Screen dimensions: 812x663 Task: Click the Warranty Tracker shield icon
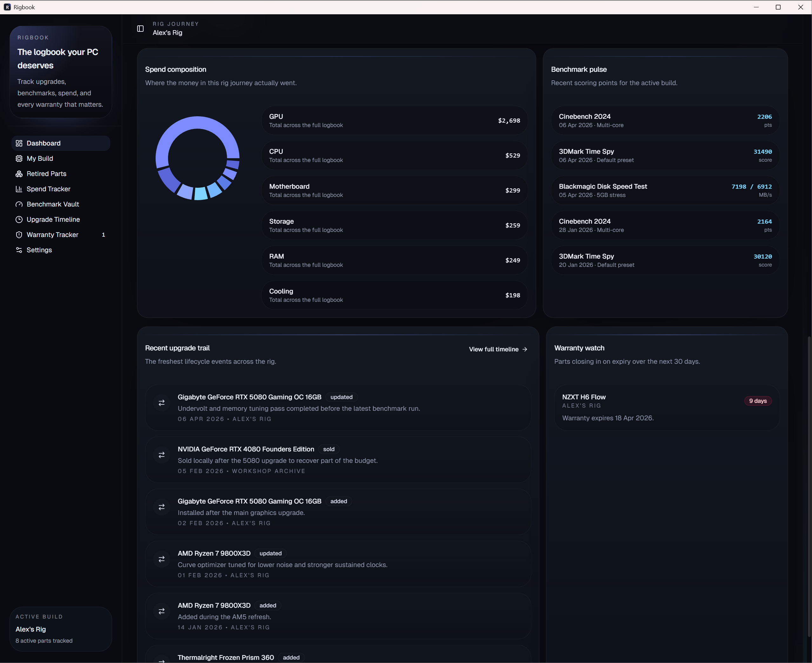coord(19,235)
